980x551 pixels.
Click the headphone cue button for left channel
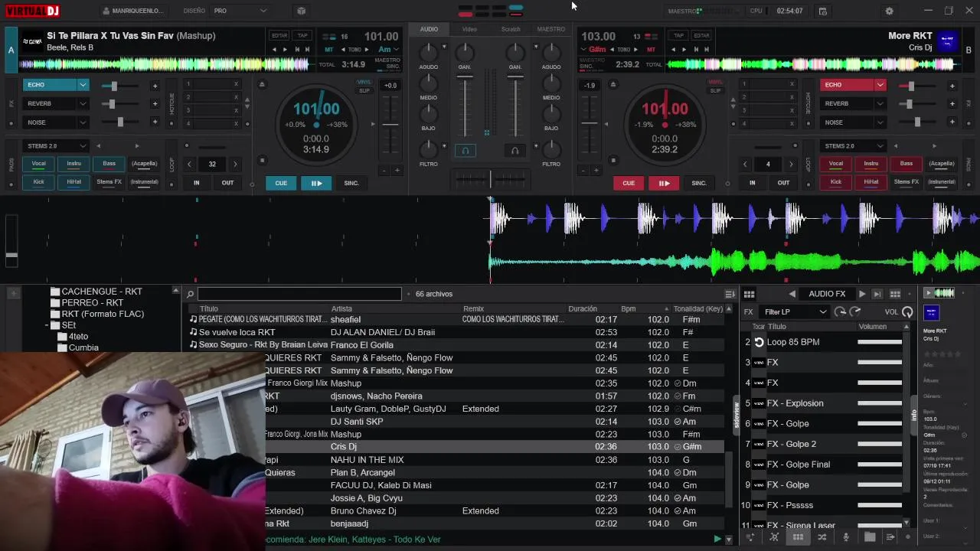(x=465, y=151)
